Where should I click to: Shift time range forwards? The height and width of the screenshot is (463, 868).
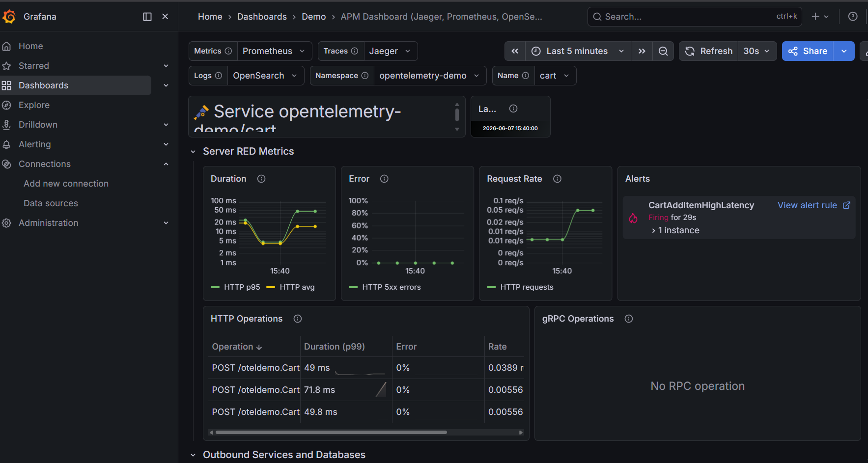pos(642,51)
